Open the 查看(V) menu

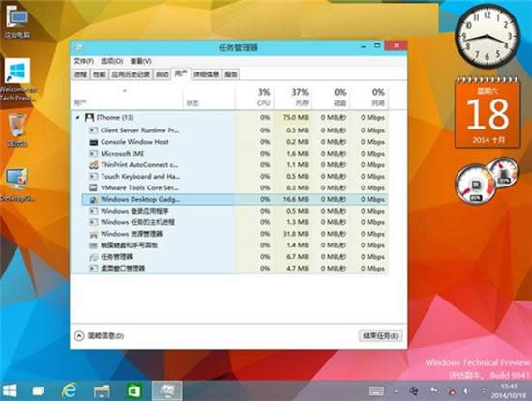pos(141,61)
